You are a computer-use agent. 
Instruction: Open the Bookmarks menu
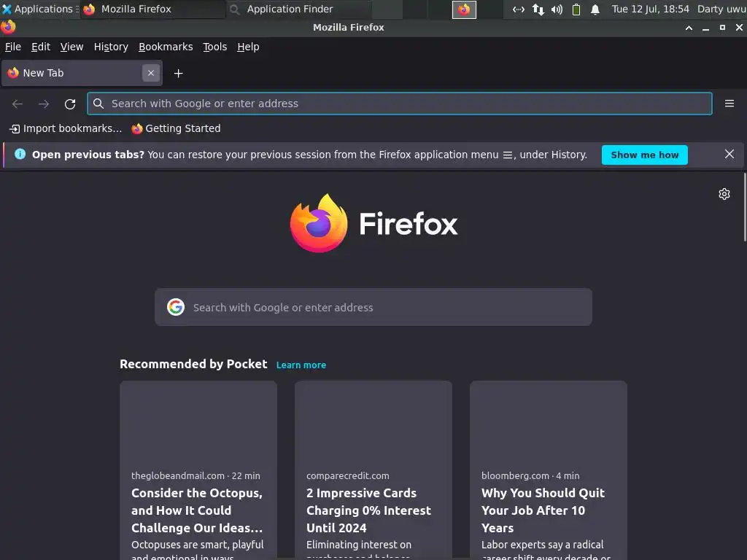(166, 47)
